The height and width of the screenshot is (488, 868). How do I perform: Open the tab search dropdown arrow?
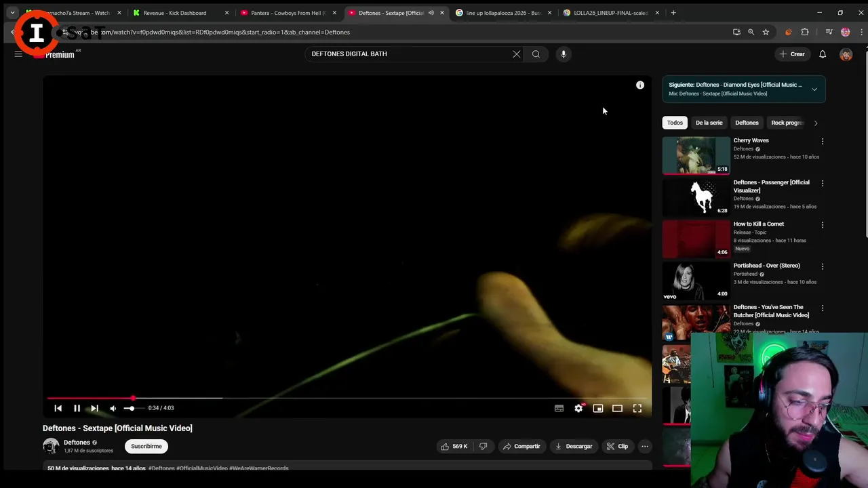pos(12,13)
